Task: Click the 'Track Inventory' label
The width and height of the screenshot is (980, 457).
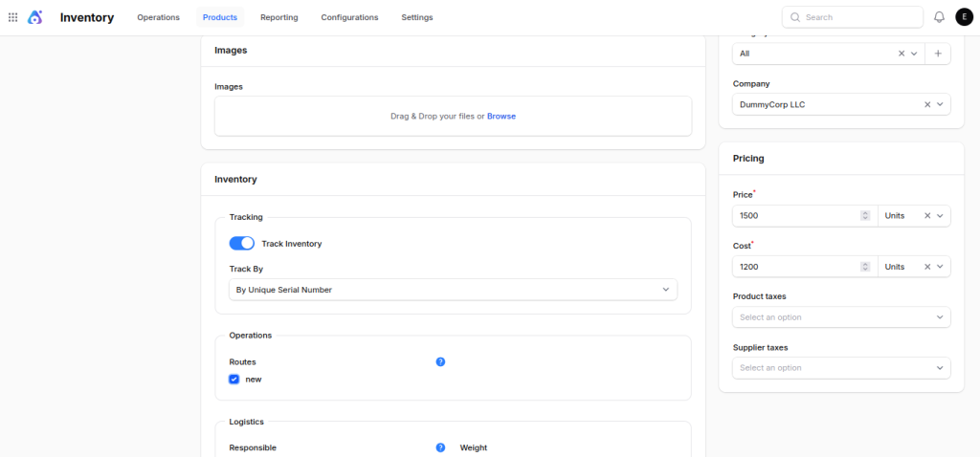Action: [292, 244]
